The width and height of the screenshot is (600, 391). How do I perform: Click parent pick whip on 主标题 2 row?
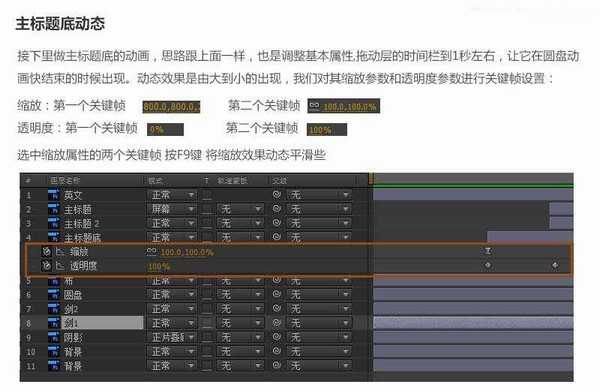[277, 223]
